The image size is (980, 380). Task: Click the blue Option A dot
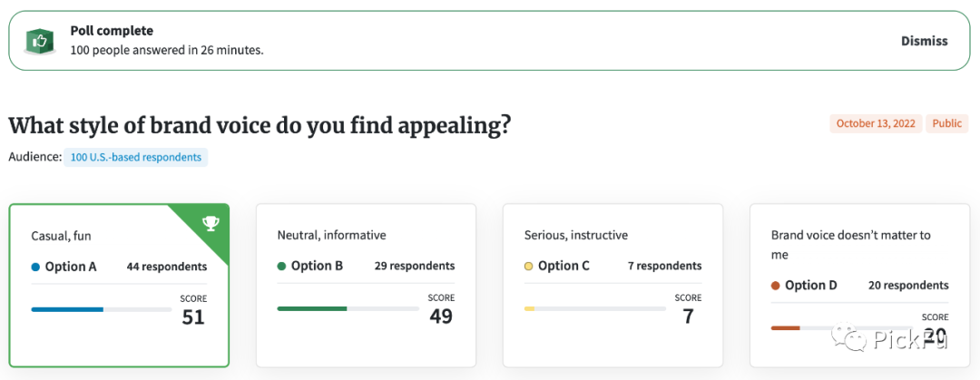pos(35,267)
